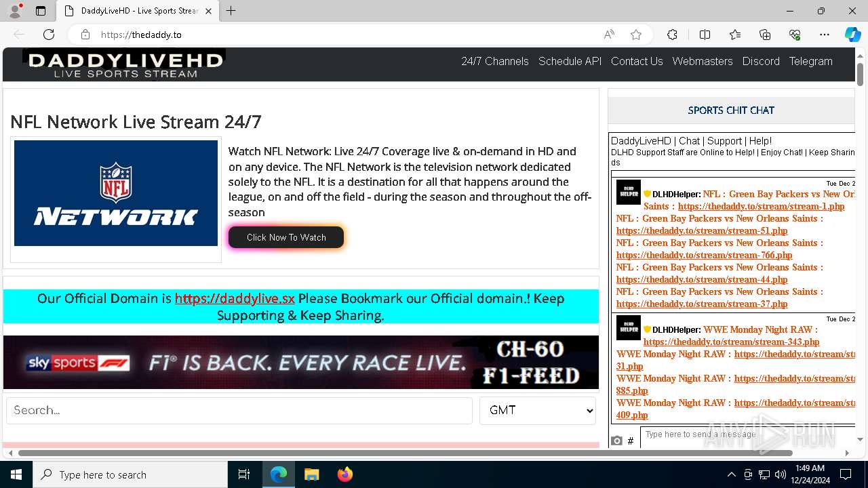Open File Explorer from taskbar

point(311,474)
